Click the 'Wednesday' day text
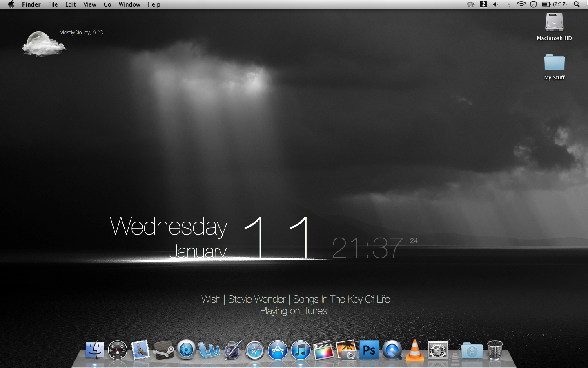The width and height of the screenshot is (588, 368). (169, 227)
